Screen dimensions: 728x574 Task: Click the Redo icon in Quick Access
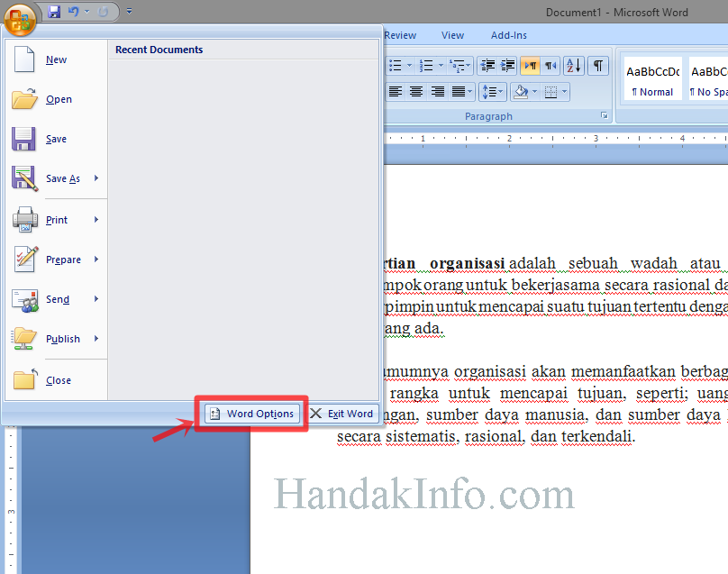(103, 12)
